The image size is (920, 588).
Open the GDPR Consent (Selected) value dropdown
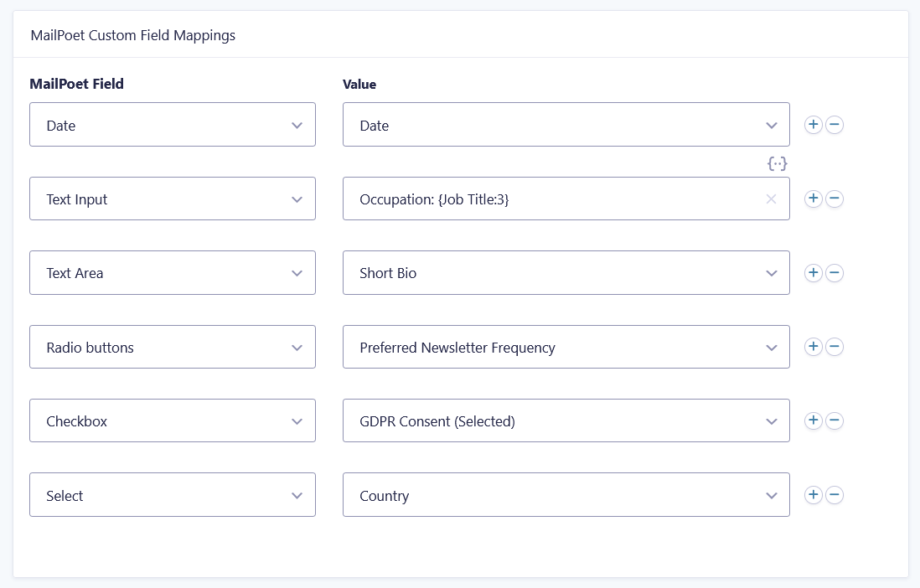tap(566, 420)
